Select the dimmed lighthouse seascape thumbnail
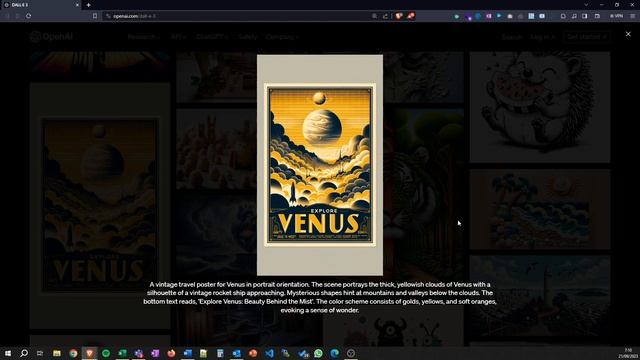640x360 pixels. click(540, 296)
